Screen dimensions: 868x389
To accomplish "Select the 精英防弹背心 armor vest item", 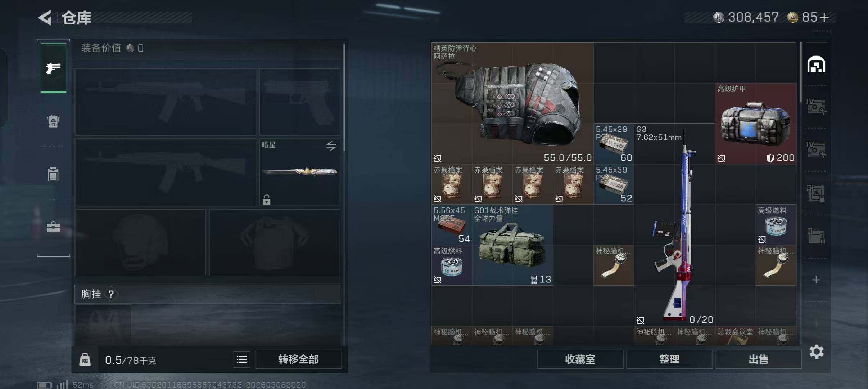I will tap(512, 103).
